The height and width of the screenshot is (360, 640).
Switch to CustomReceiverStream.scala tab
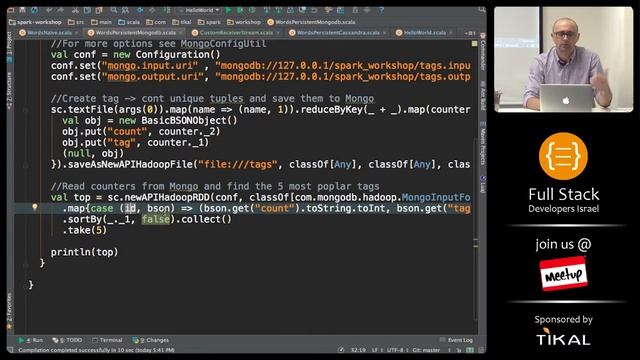(236, 33)
